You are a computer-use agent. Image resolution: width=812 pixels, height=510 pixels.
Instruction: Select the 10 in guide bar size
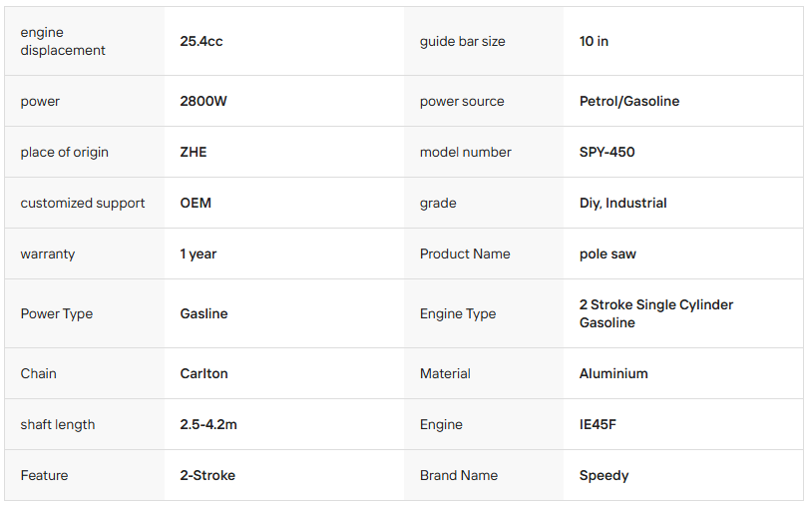click(594, 42)
